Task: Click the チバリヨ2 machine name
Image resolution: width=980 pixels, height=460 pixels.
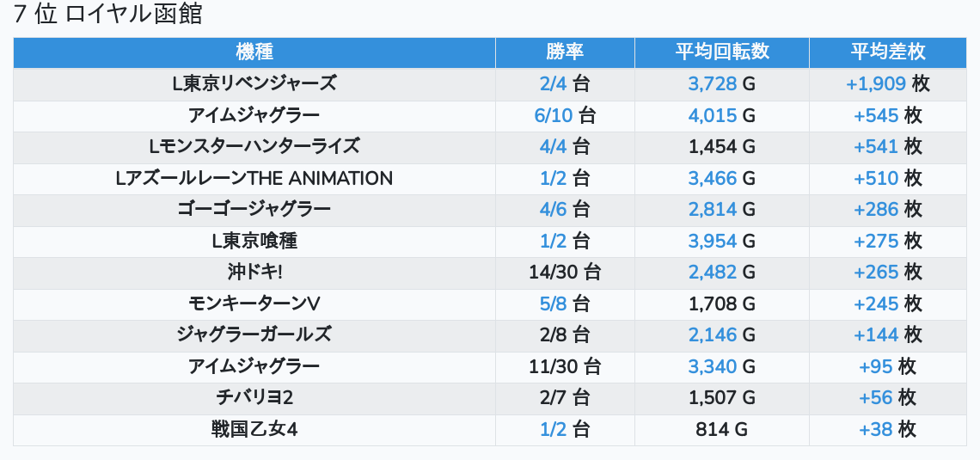Action: (x=254, y=398)
